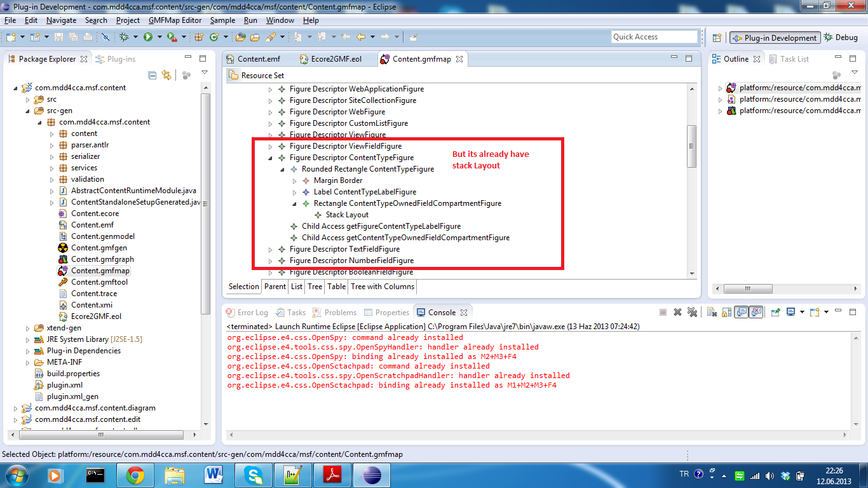The width and height of the screenshot is (868, 488).
Task: Switch to the Plug-in Development perspective button
Action: [775, 37]
